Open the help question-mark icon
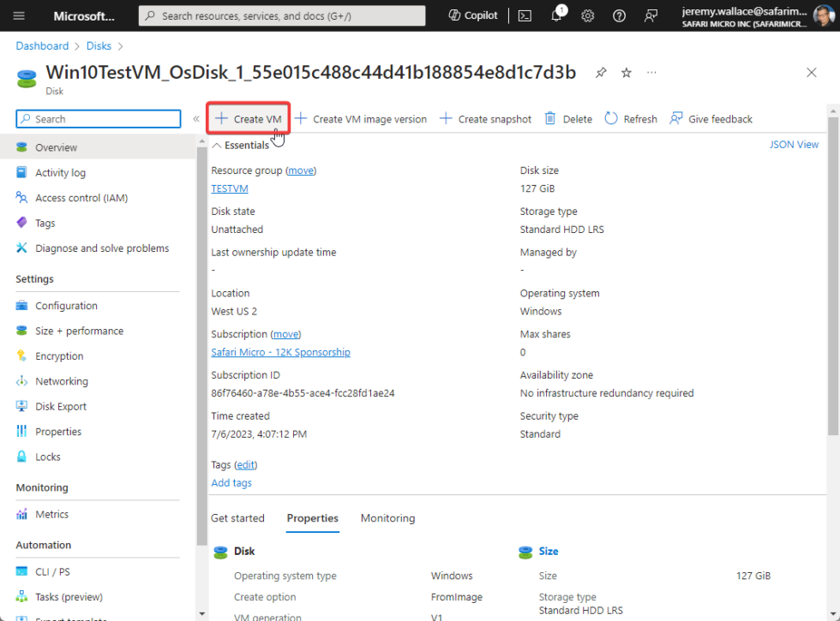Screen dimensions: 840x621 [618, 15]
